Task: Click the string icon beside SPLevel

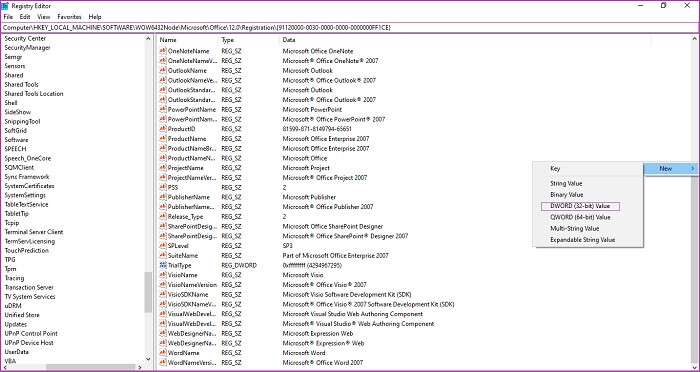Action: [163, 246]
